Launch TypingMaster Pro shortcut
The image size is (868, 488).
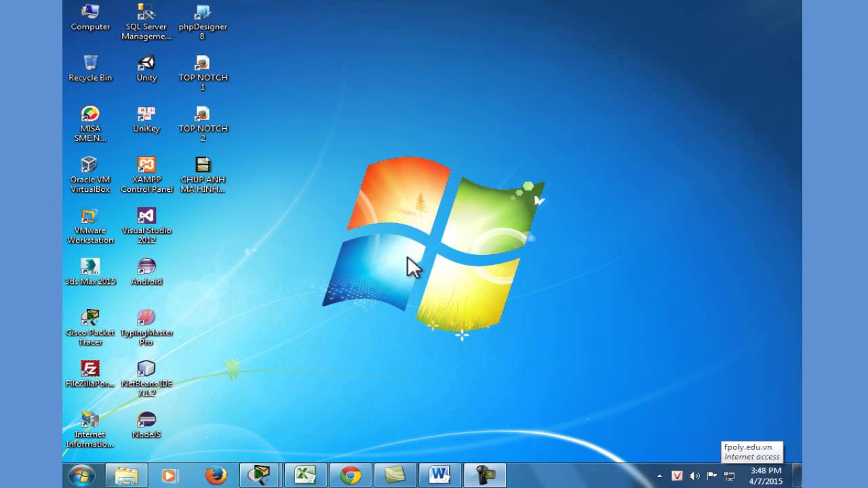tap(146, 328)
